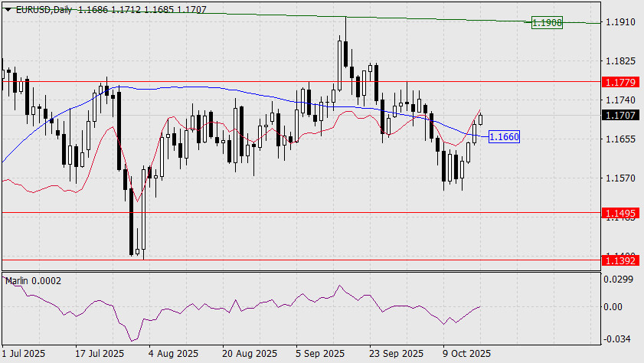The image size is (644, 363).
Task: Click the 0.0299 oscillator scale value
Action: [618, 280]
